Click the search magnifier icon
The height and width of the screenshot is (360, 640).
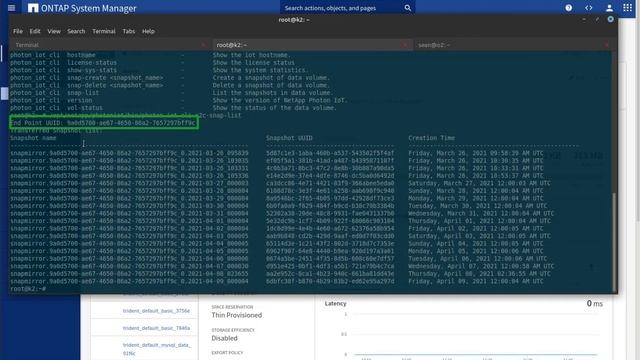pyautogui.click(x=407, y=8)
